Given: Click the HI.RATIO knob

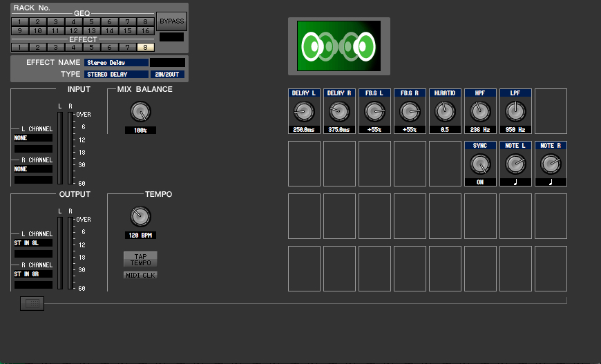Looking at the screenshot, I should 445,111.
